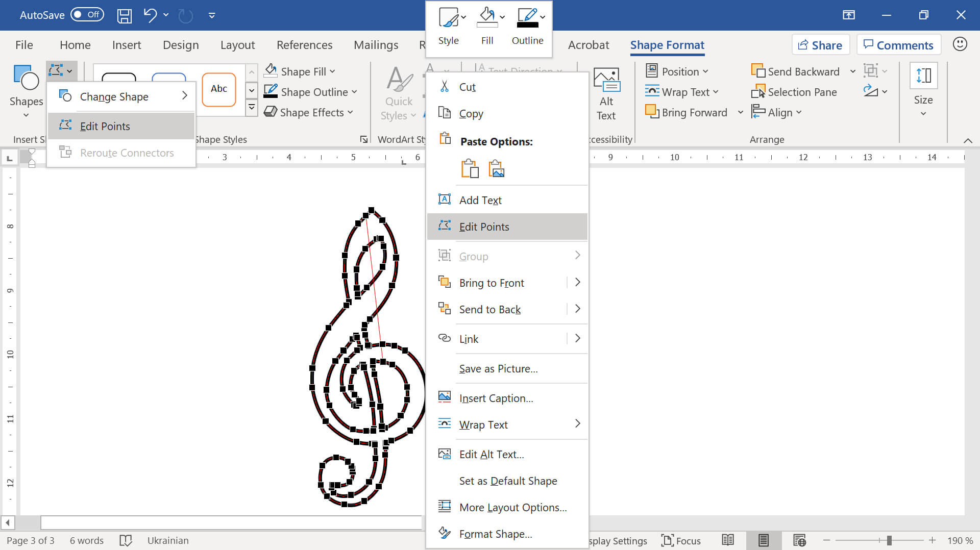Choose the Keep Source Formatting paste icon
Image resolution: width=980 pixels, height=550 pixels.
point(470,168)
